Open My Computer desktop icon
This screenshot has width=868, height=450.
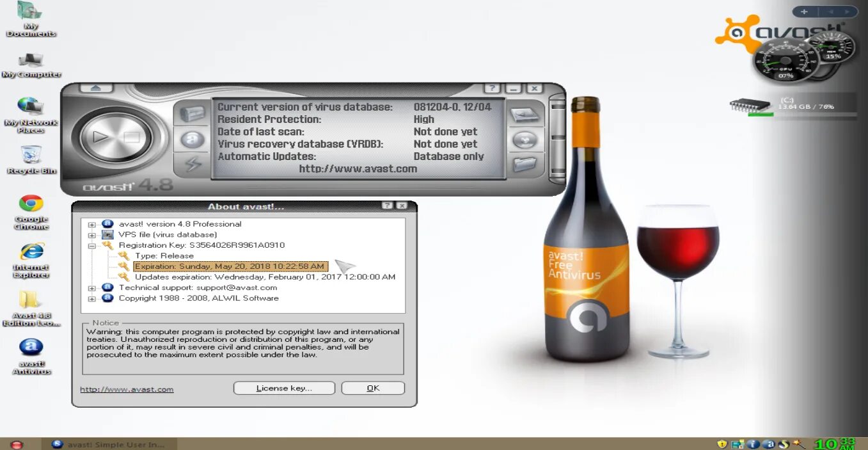(31, 65)
